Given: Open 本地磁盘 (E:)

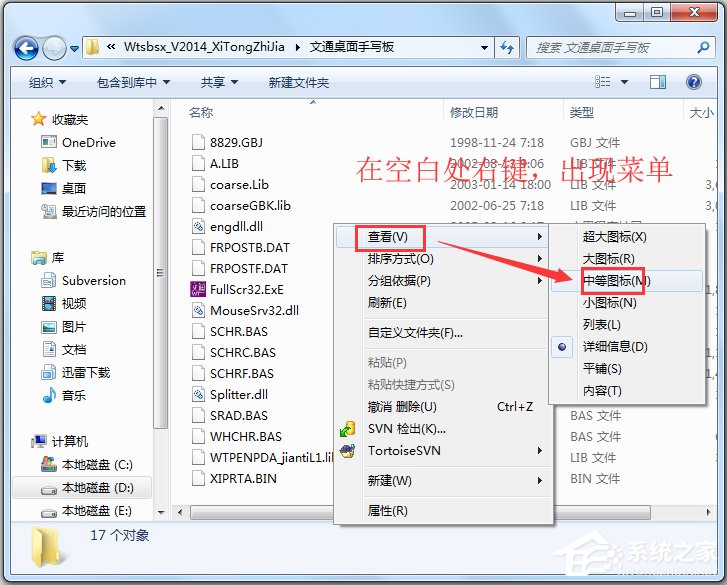Looking at the screenshot, I should click(87, 510).
